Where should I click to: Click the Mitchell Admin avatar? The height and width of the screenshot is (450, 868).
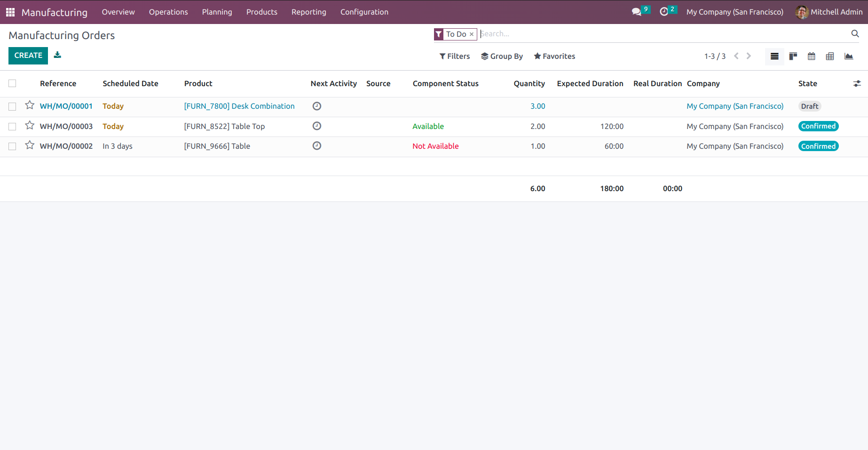click(802, 12)
